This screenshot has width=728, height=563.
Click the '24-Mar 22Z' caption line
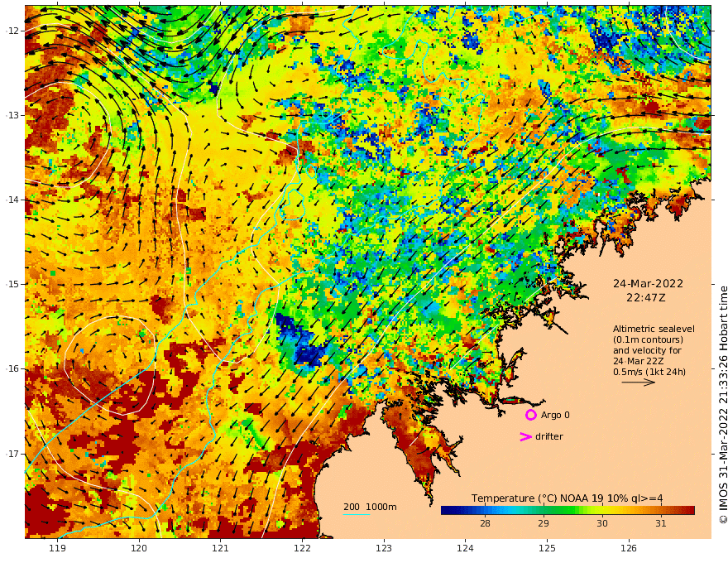[639, 361]
